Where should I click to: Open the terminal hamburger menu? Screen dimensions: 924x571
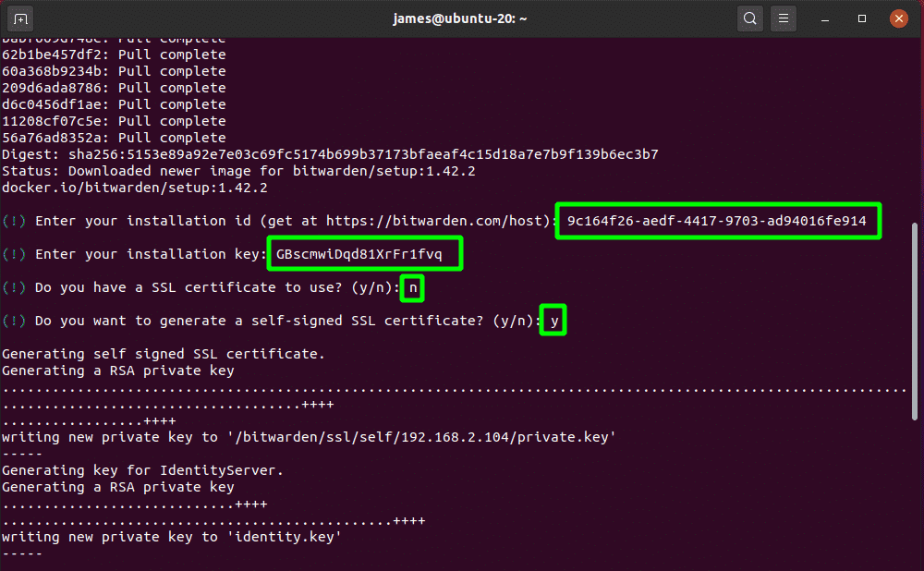[784, 18]
